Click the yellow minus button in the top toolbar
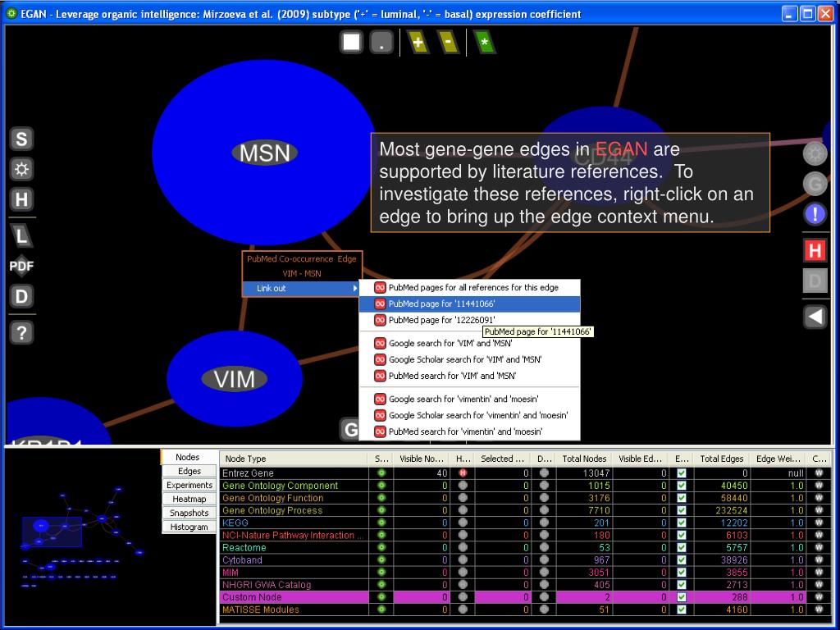The width and height of the screenshot is (840, 630). (448, 42)
